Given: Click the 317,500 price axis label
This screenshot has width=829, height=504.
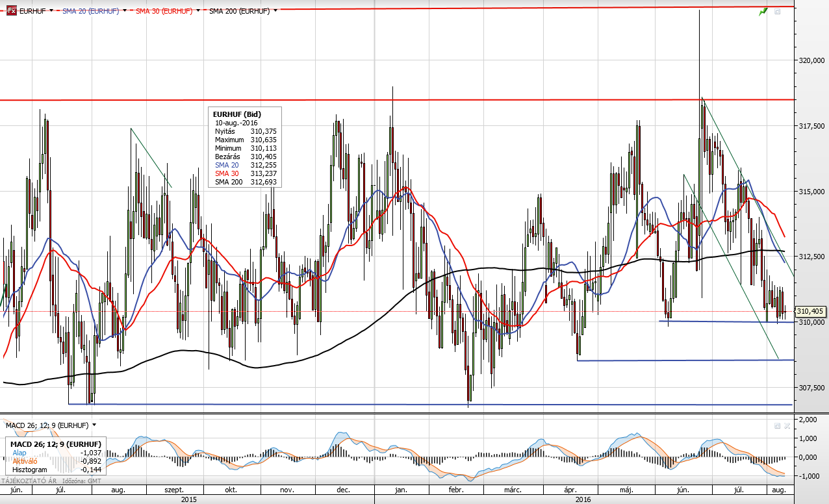Looking at the screenshot, I should click(x=811, y=126).
